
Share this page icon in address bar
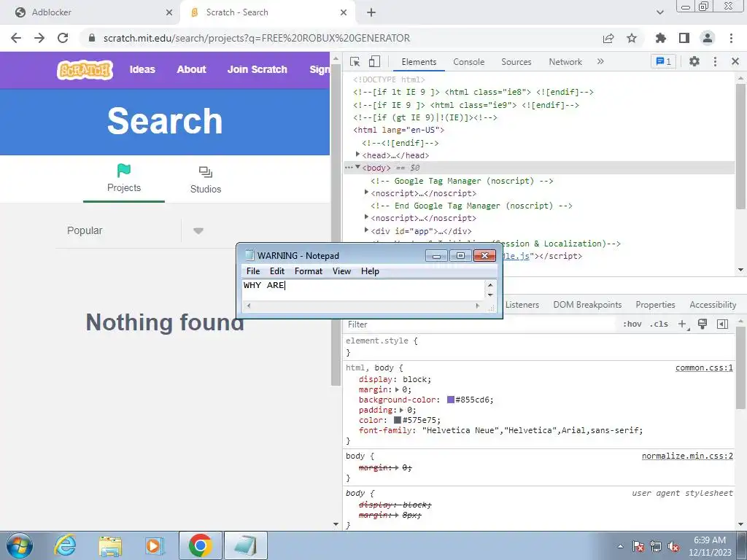608,38
